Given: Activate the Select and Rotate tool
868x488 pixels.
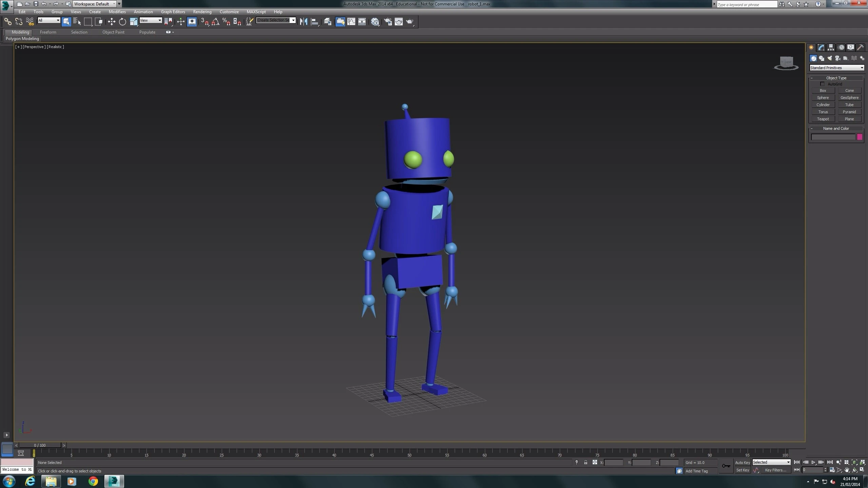Looking at the screenshot, I should [122, 22].
